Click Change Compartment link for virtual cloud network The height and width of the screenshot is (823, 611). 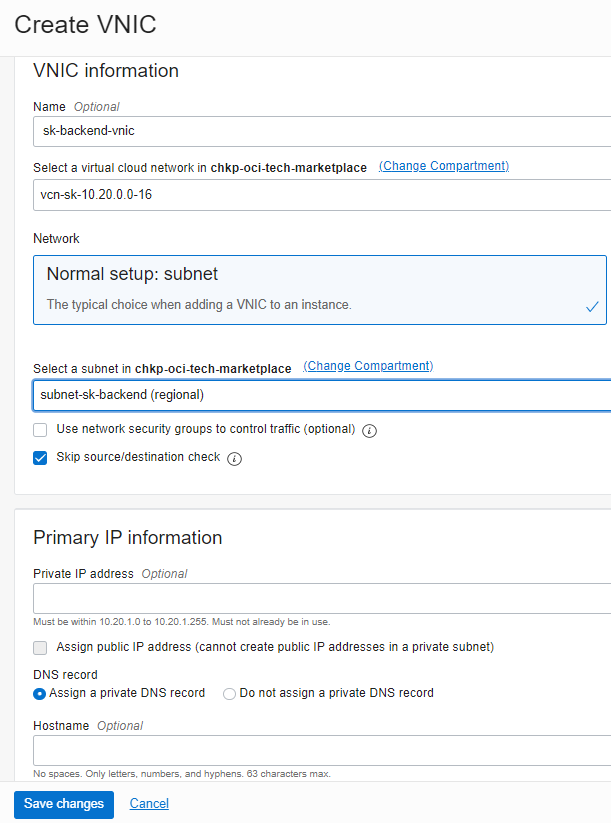[x=444, y=166]
